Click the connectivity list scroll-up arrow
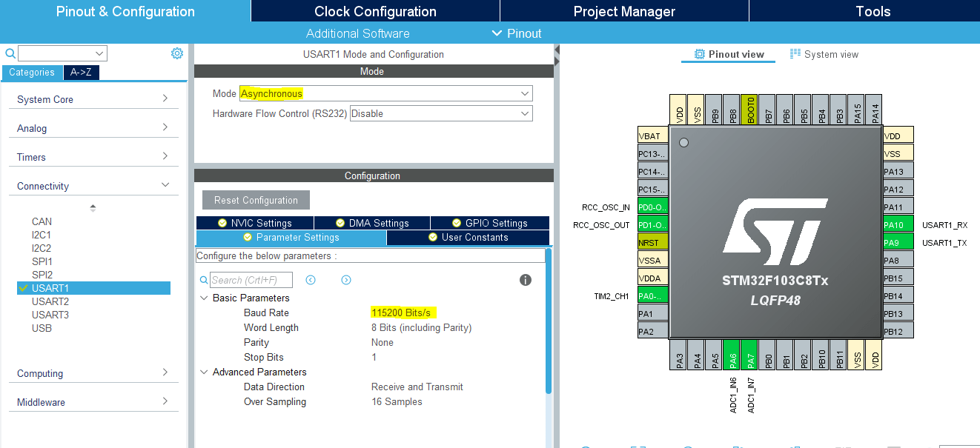 pyautogui.click(x=93, y=207)
